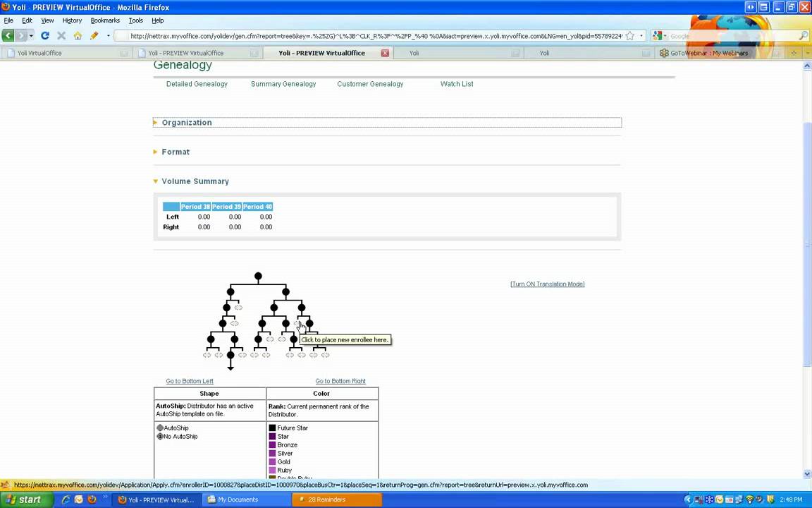The width and height of the screenshot is (812, 508).
Task: Follow the Go to Bottom Right link
Action: tap(340, 381)
